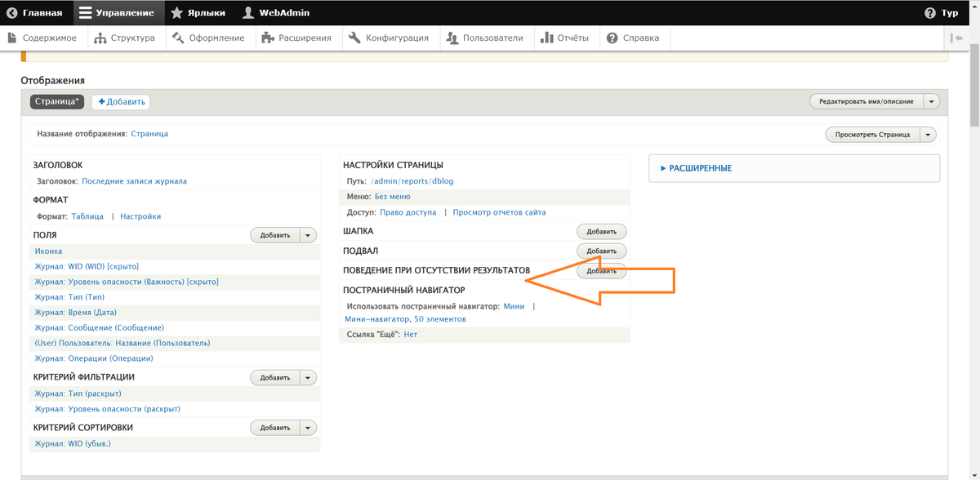The width and height of the screenshot is (980, 480).
Task: Click display name link Страница
Action: [x=149, y=134]
